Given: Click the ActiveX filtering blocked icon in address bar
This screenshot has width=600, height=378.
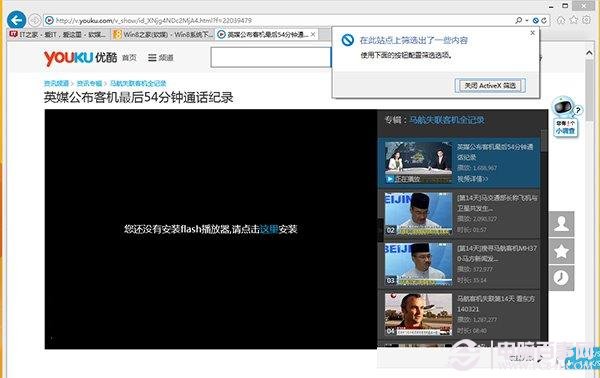Looking at the screenshot, I should [x=536, y=20].
